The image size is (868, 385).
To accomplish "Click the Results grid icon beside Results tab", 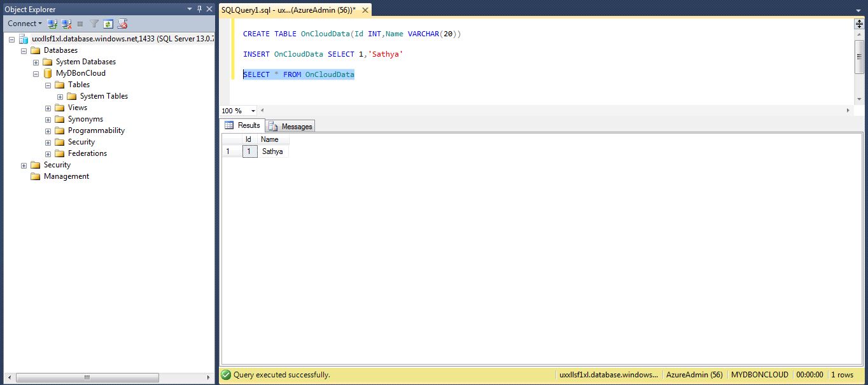I will [x=229, y=125].
